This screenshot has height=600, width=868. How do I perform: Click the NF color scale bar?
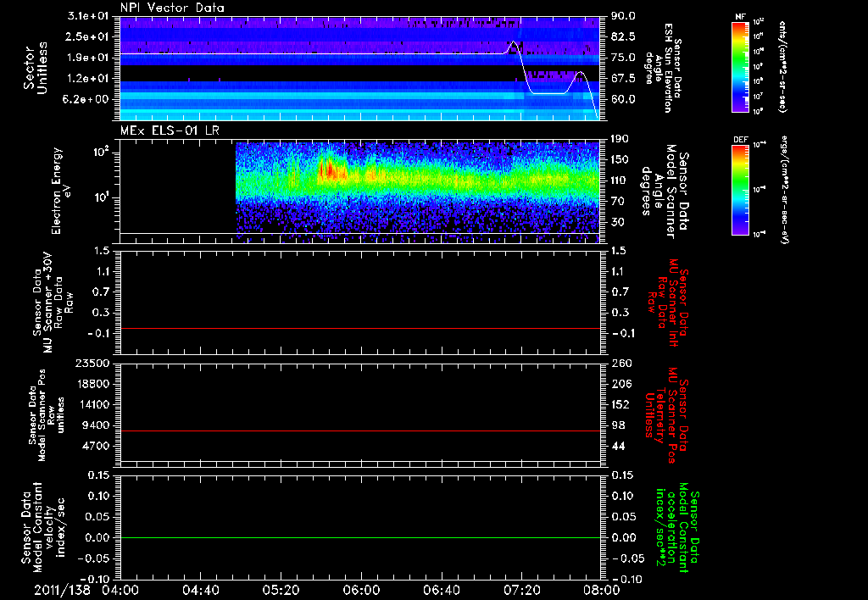pos(740,67)
